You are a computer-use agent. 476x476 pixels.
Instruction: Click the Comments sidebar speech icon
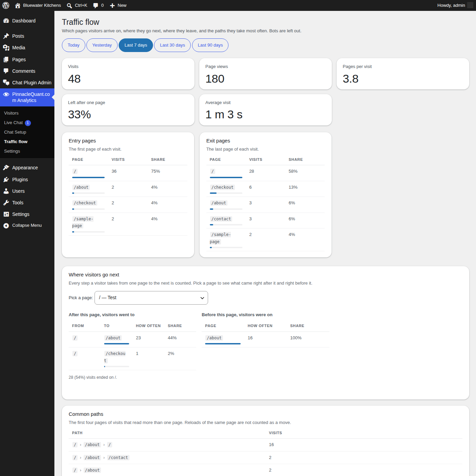click(6, 71)
